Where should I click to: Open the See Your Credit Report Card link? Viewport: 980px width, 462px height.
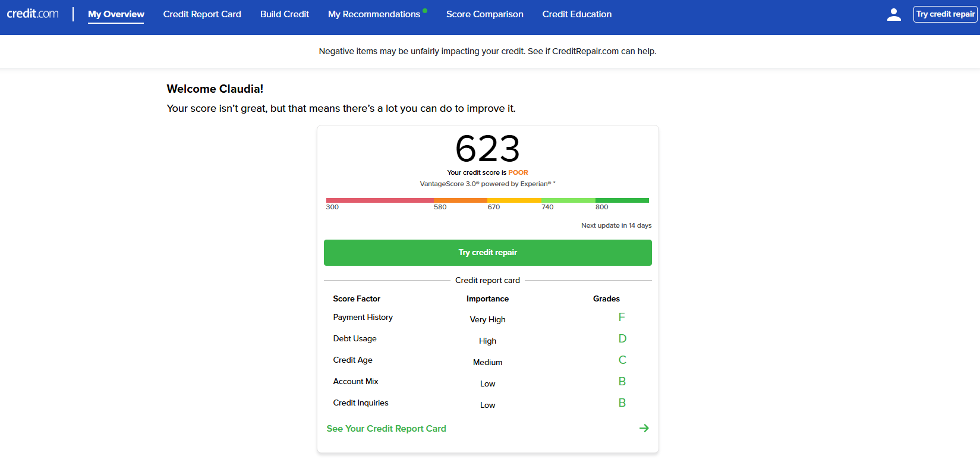[386, 429]
